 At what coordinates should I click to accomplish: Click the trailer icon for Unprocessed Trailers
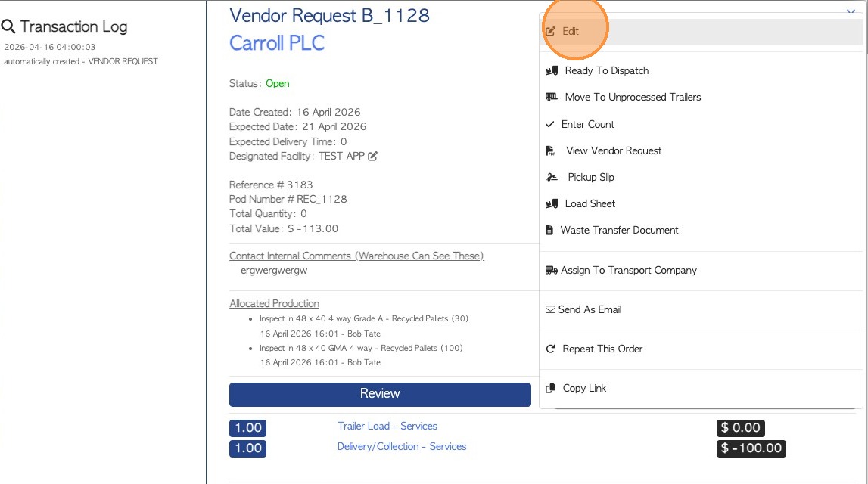(x=552, y=97)
